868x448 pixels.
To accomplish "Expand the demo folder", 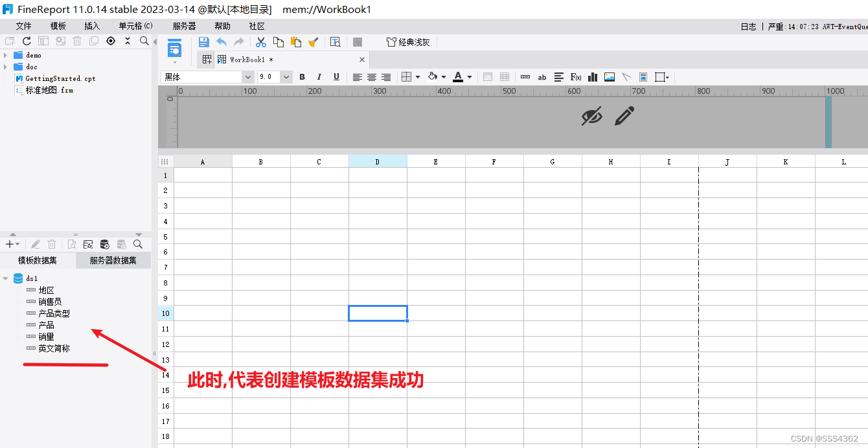I will (6, 55).
